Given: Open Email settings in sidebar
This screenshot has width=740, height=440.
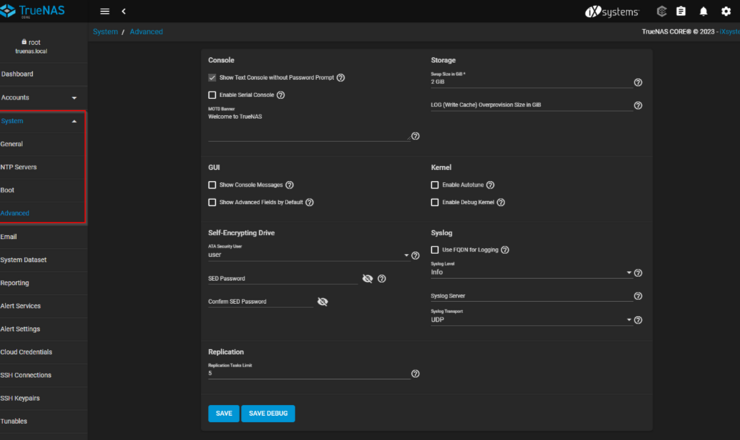Looking at the screenshot, I should [x=43, y=237].
